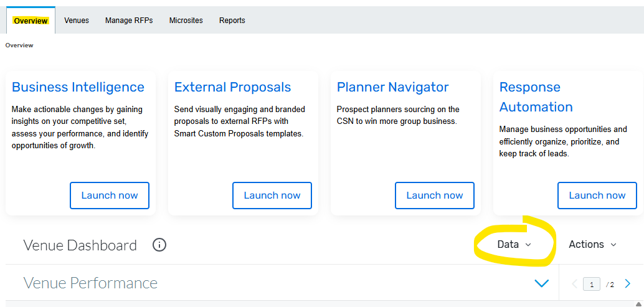Open the Data dropdown menu
Image resolution: width=644 pixels, height=307 pixels.
point(514,245)
